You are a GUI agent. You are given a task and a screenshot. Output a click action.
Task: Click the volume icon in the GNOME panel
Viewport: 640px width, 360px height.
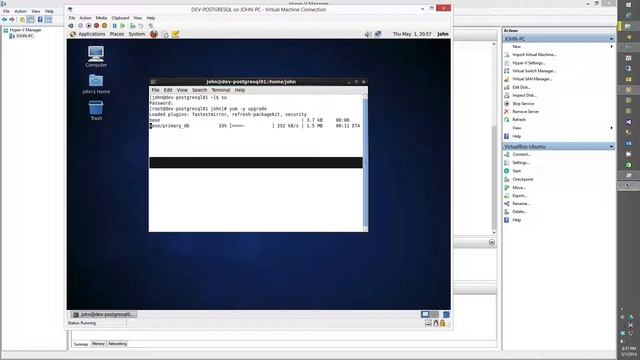tap(368, 34)
